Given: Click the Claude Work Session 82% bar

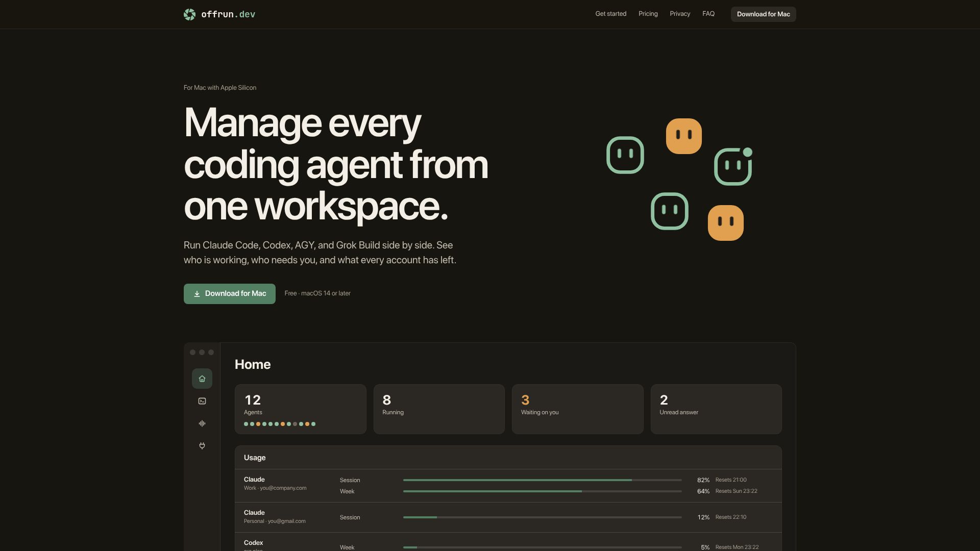Looking at the screenshot, I should point(543,480).
